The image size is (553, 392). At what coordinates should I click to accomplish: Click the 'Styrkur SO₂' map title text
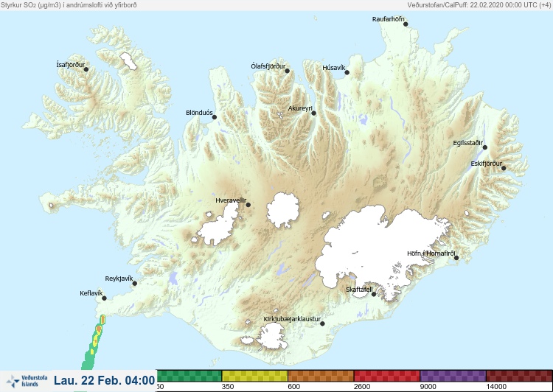coord(69,5)
